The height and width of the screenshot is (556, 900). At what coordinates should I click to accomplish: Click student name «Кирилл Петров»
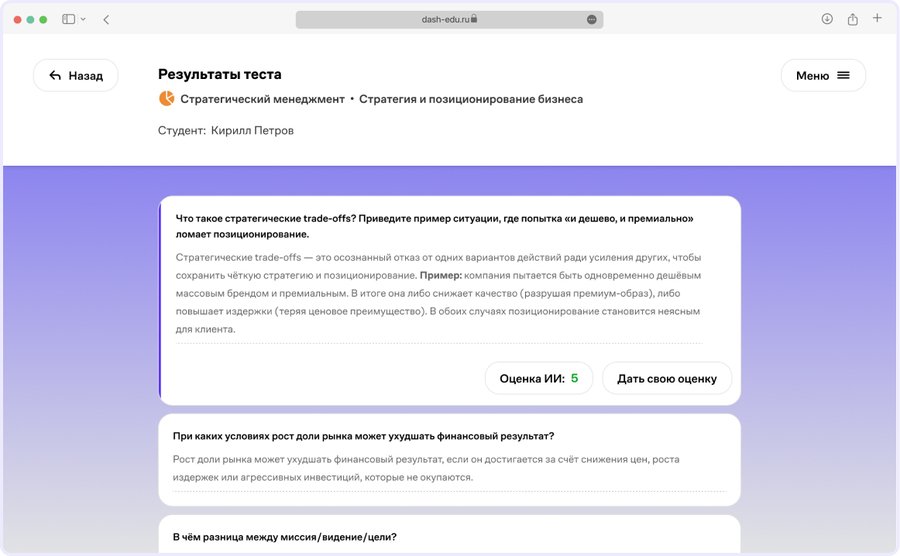[x=252, y=131]
